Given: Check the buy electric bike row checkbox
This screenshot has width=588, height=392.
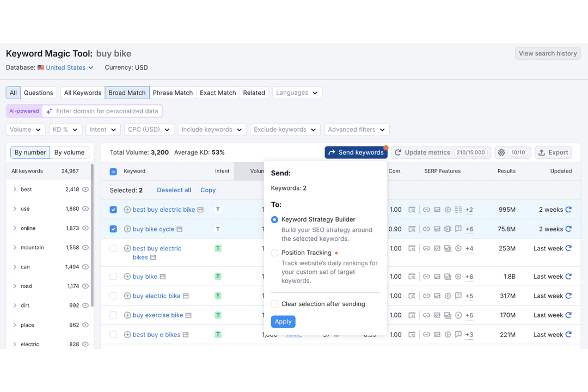Looking at the screenshot, I should (113, 296).
